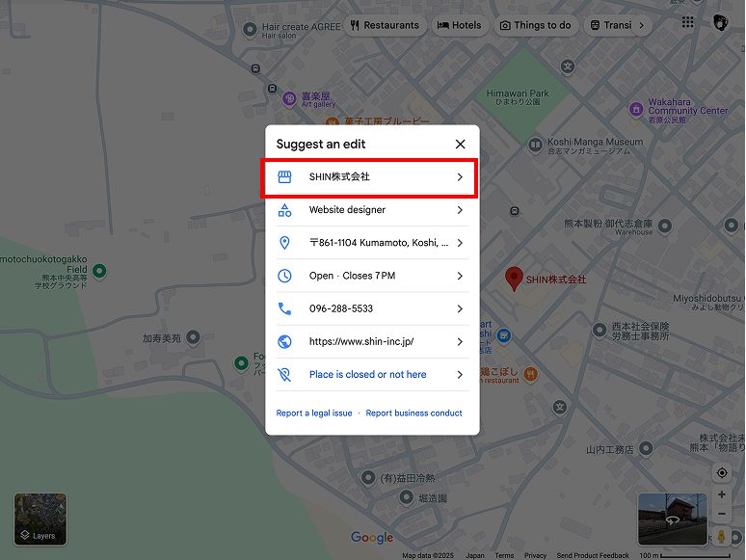Click the phone handset icon
The image size is (746, 560).
pos(284,308)
